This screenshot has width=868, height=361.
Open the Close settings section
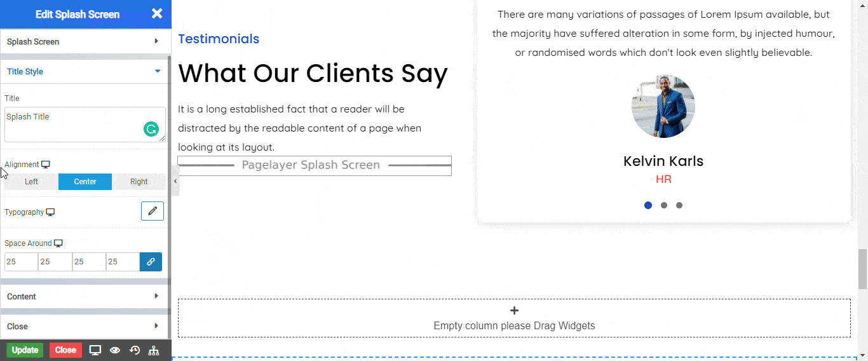85,326
